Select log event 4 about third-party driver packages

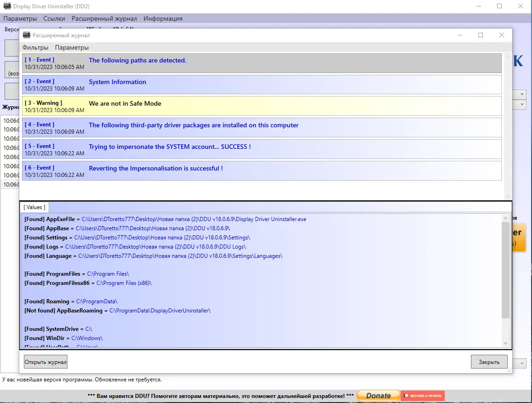click(262, 128)
